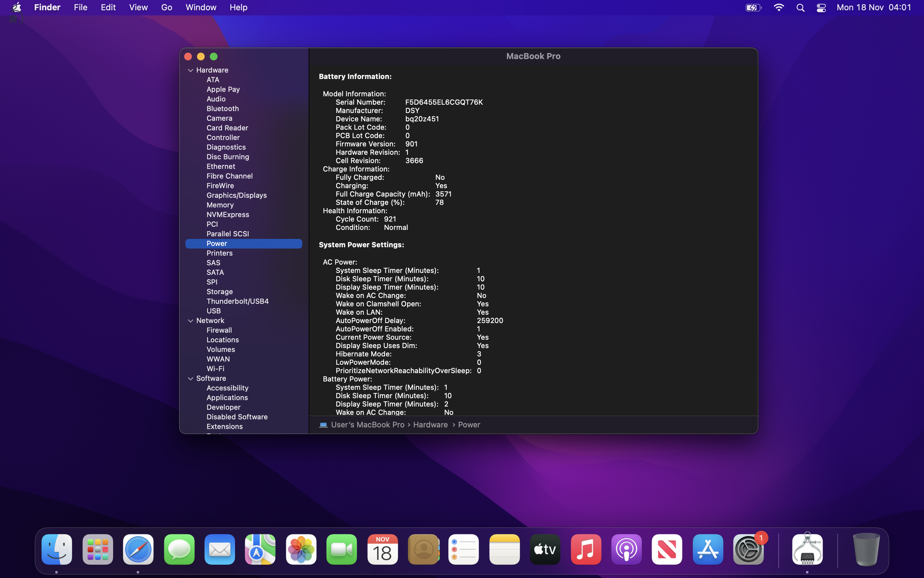Click Power in the path bar
Screen dimensions: 924x578
tap(469, 425)
